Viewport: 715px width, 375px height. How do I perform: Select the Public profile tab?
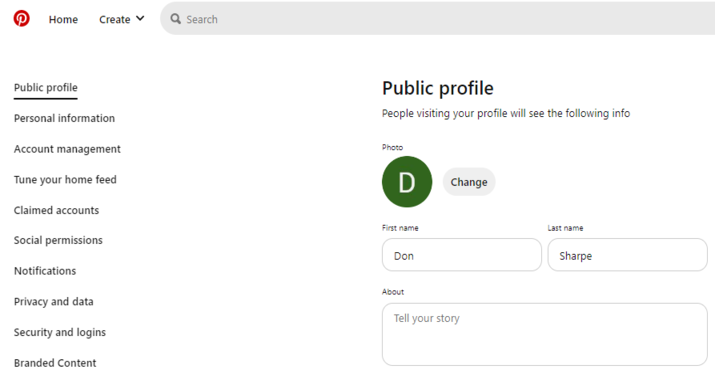pyautogui.click(x=46, y=88)
